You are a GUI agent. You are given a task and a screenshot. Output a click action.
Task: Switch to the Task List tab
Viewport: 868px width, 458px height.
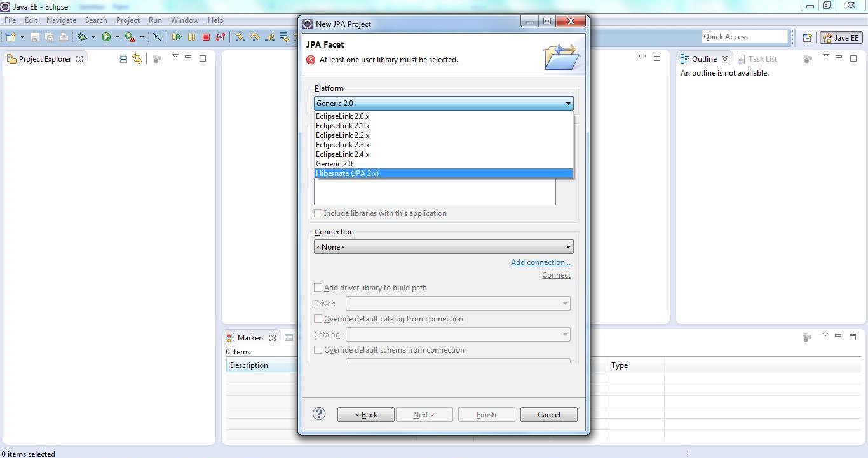tap(757, 58)
